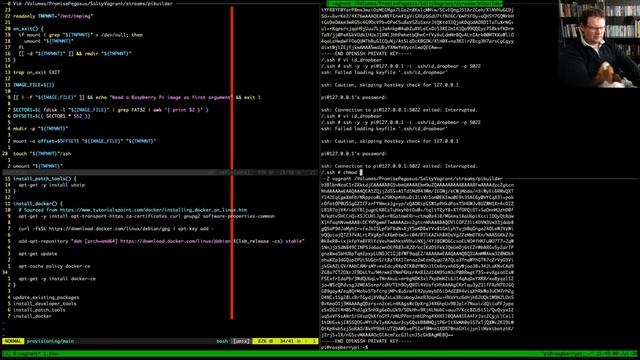Click the mkdir -p "${TMPMNT}" line
This screenshot has height=360, width=640.
(x=41, y=129)
